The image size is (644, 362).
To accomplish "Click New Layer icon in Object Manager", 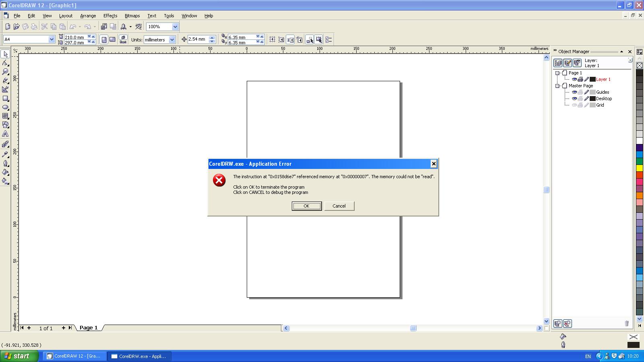I will [x=557, y=323].
